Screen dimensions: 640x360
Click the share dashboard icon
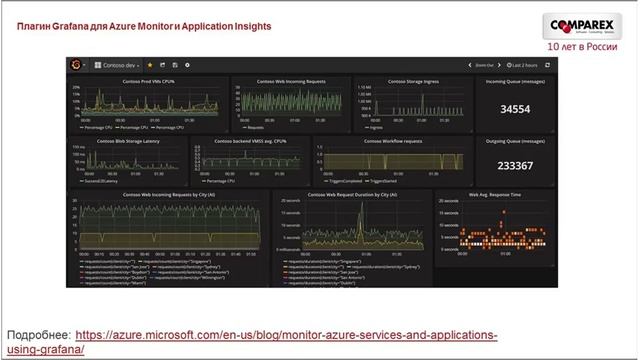tap(162, 65)
